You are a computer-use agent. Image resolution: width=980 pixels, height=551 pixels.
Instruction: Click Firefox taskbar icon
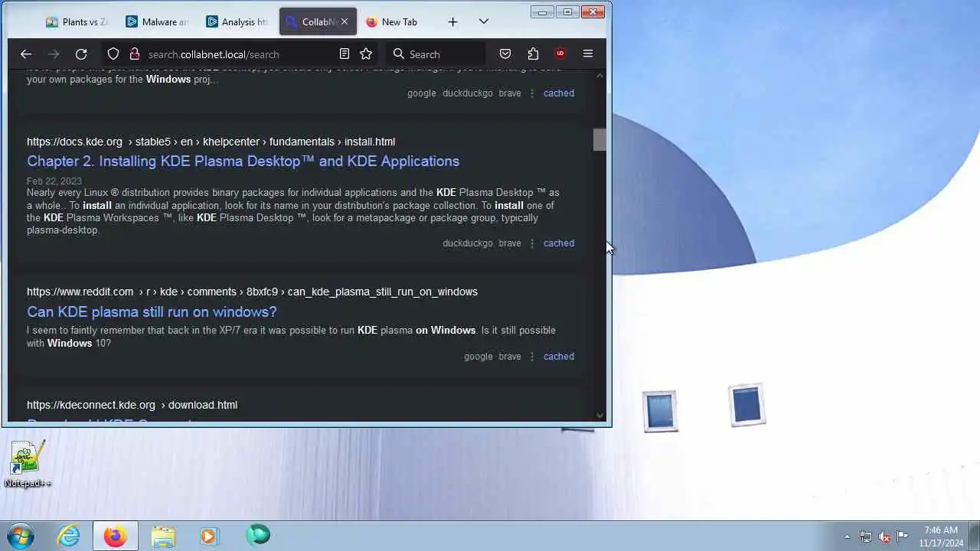coord(116,536)
